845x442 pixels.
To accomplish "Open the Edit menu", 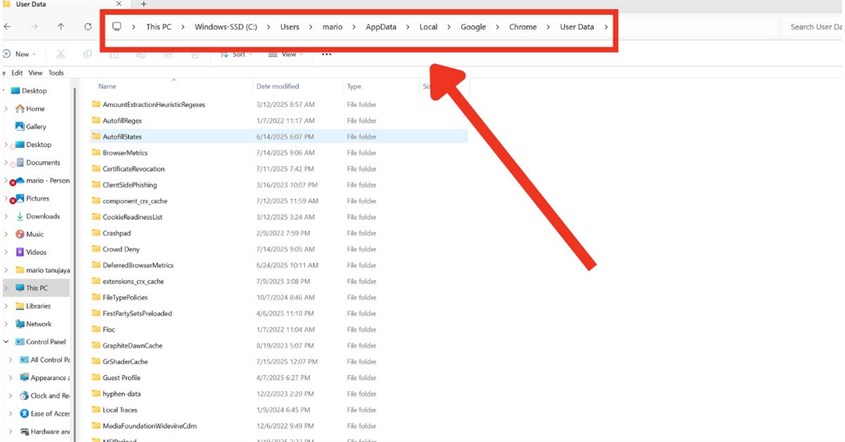I will [17, 73].
